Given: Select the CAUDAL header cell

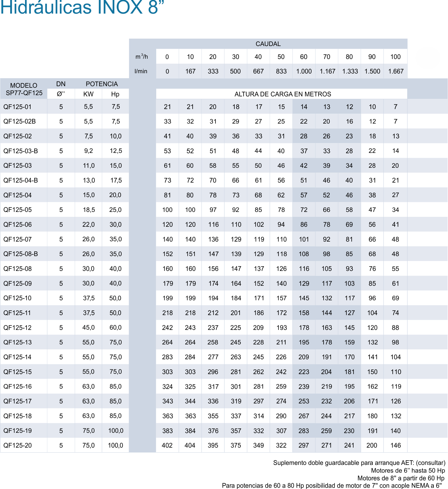Looking at the screenshot, I should point(268,44).
